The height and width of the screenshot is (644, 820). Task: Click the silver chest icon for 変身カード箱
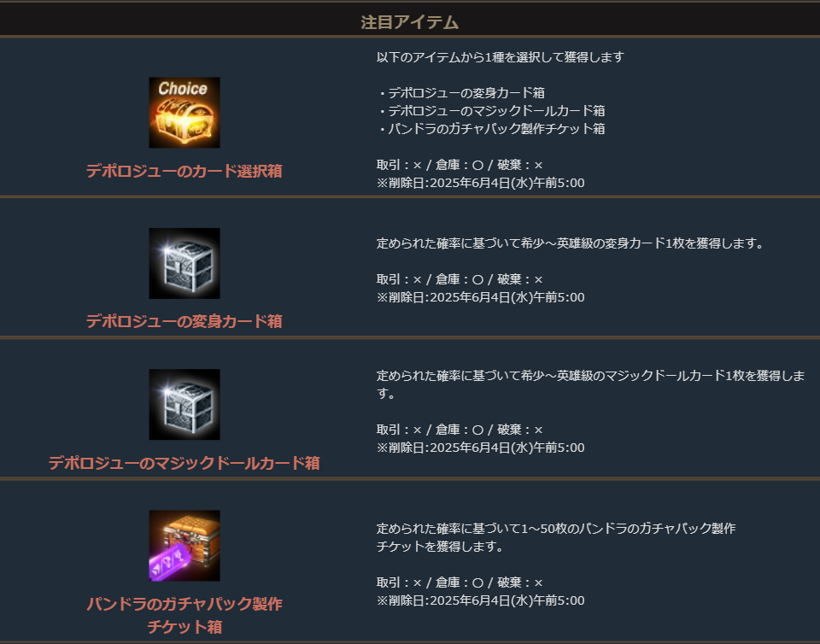point(184,263)
